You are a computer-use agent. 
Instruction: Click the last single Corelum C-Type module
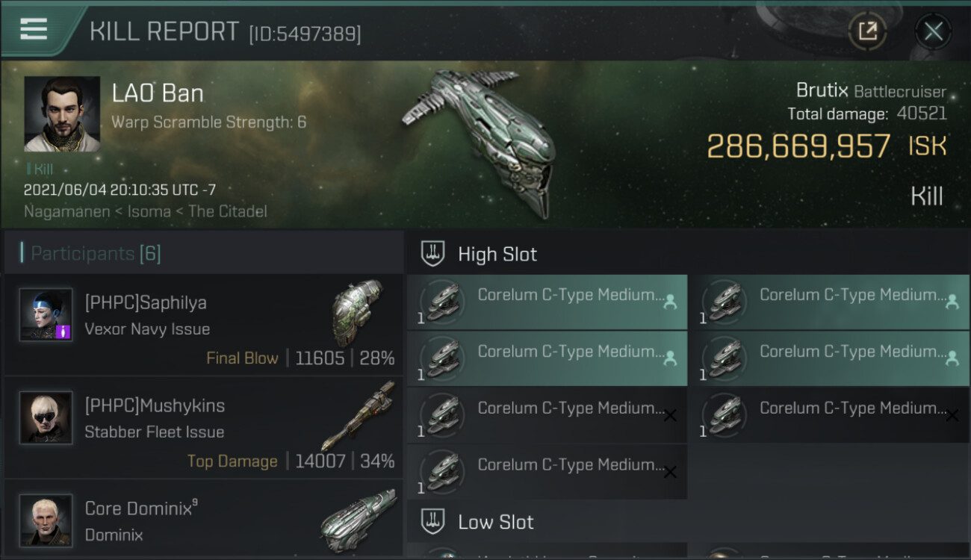tap(547, 472)
